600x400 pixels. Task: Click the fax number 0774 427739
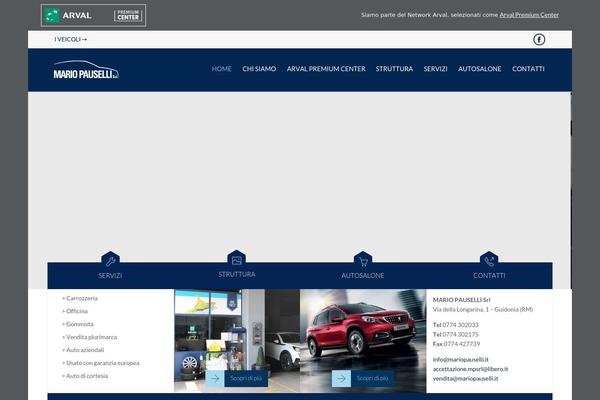click(461, 344)
